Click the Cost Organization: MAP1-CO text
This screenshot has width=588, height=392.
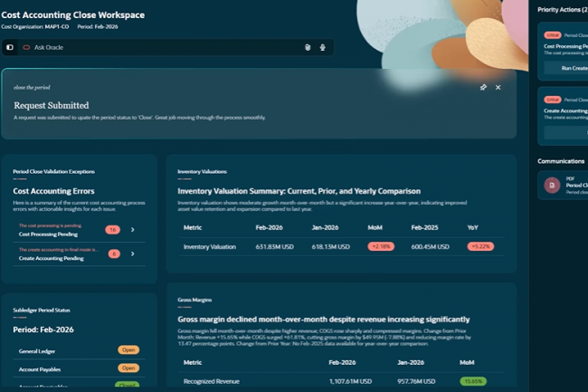point(35,26)
